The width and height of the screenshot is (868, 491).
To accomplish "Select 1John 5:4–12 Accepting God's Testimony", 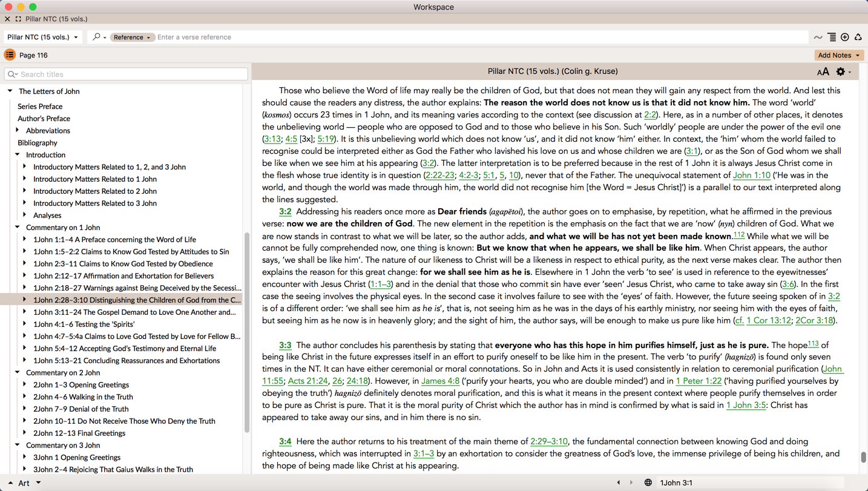I will pyautogui.click(x=125, y=349).
